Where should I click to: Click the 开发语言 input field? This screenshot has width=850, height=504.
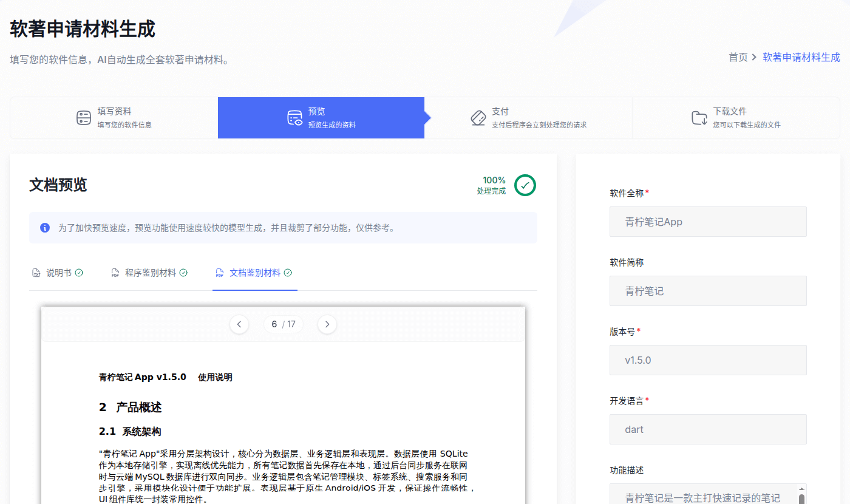(x=708, y=429)
